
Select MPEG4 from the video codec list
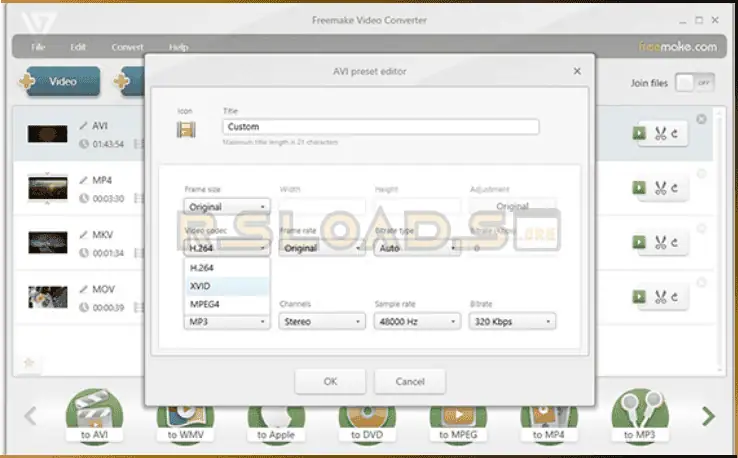point(227,304)
